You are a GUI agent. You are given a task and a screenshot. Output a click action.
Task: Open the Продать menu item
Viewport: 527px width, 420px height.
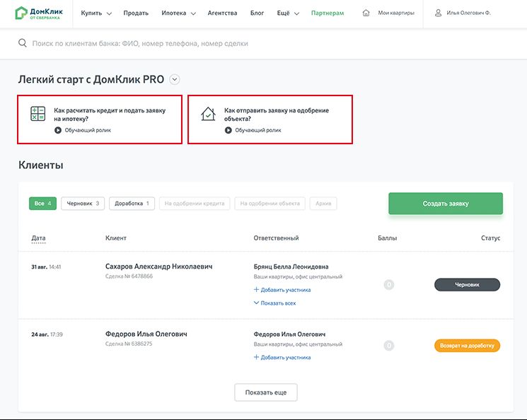(x=136, y=13)
